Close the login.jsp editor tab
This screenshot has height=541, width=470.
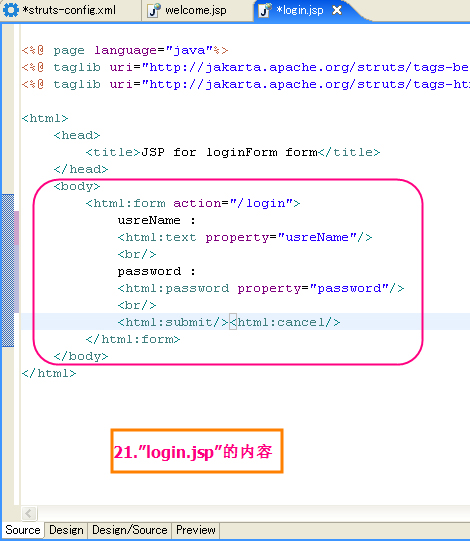(x=337, y=10)
